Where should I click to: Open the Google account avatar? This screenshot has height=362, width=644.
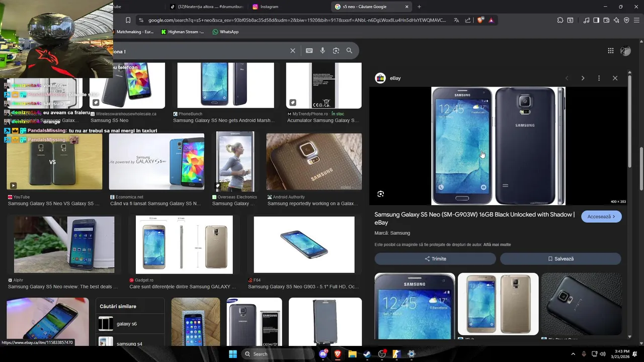[625, 51]
